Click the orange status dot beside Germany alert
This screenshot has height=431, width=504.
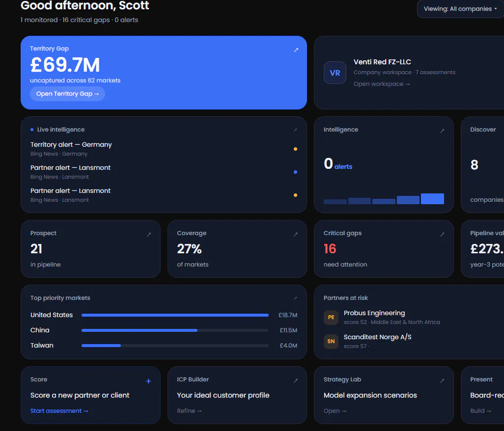(x=295, y=149)
